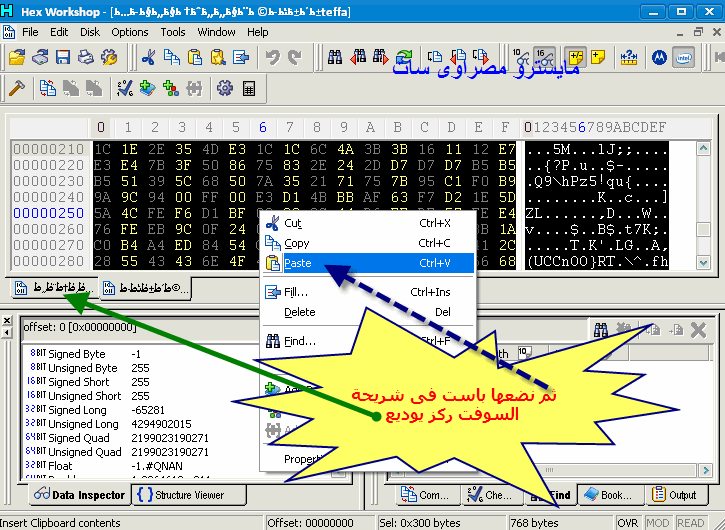Click OVR indicator in status bar
The height and width of the screenshot is (530, 725).
click(x=628, y=523)
